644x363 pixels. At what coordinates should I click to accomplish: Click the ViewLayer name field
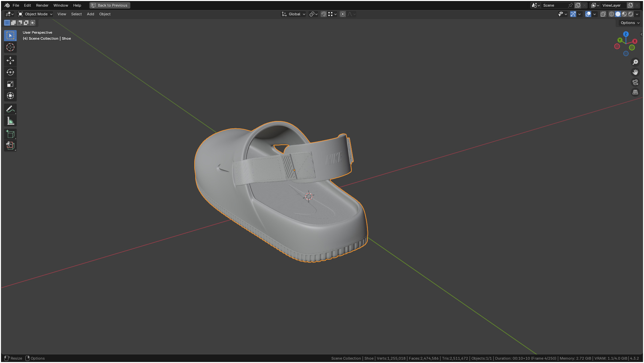click(x=613, y=5)
